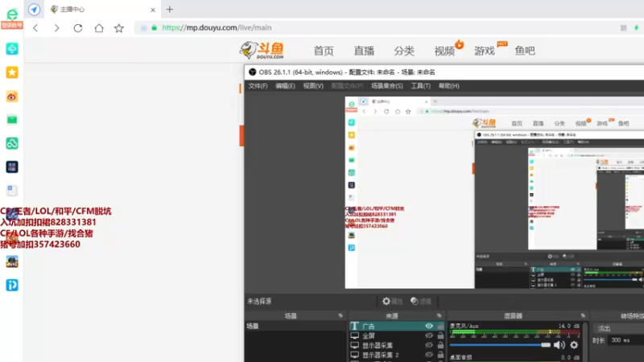The width and height of the screenshot is (644, 362).
Task: Toggle the lock on 显示器采集 2 source
Action: (440, 355)
